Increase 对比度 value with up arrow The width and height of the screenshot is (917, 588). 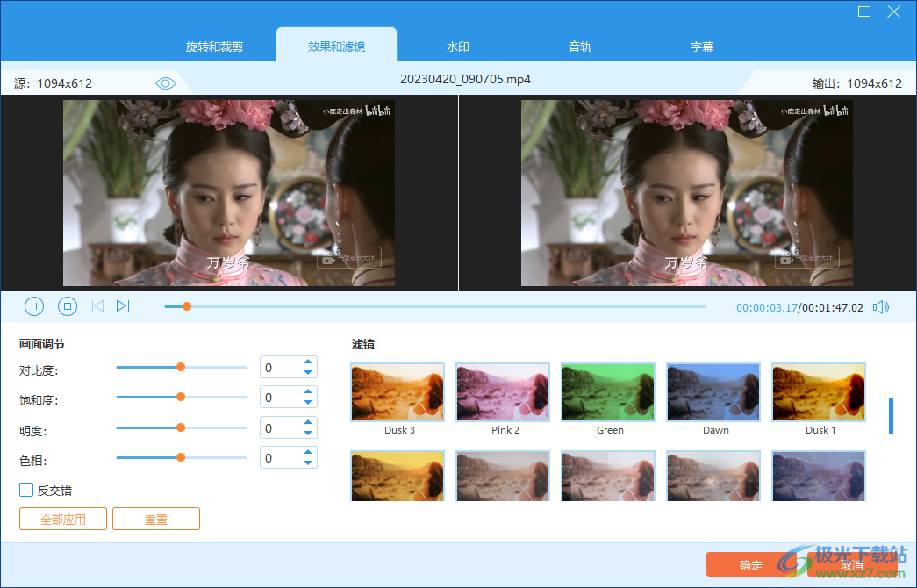click(308, 362)
